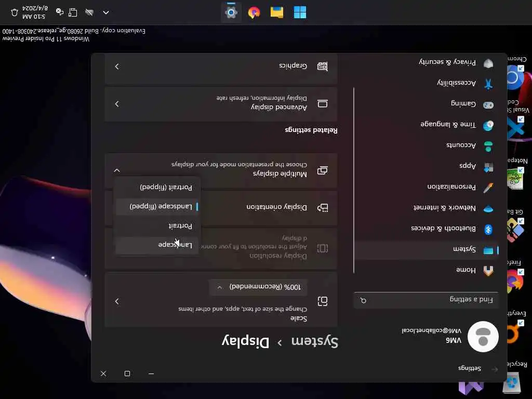The width and height of the screenshot is (532, 399).
Task: Open Scale details via its chevron
Action: tap(117, 301)
